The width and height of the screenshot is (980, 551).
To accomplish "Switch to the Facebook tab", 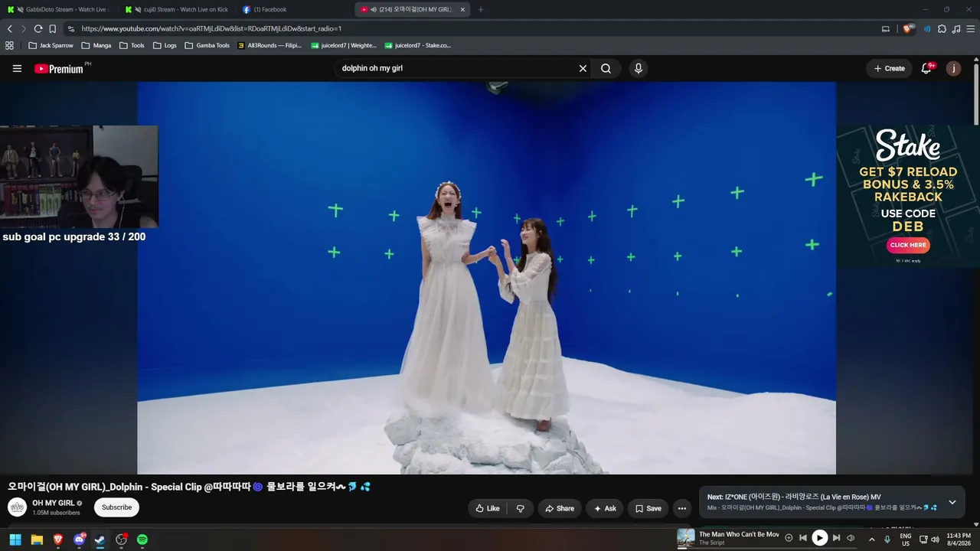I will pos(296,9).
